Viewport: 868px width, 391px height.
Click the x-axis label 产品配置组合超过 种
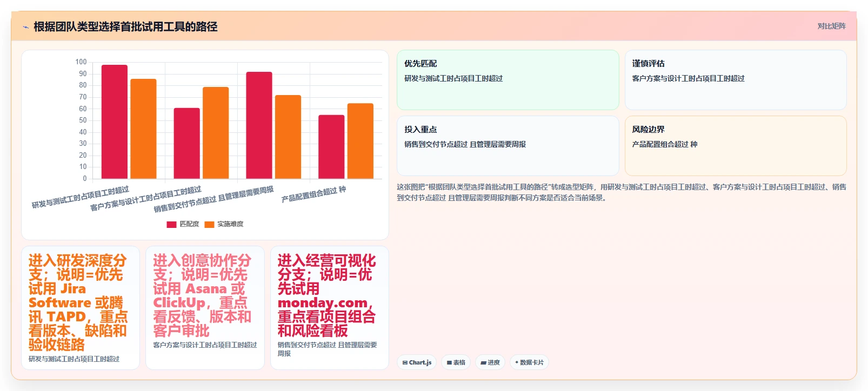[x=313, y=194]
